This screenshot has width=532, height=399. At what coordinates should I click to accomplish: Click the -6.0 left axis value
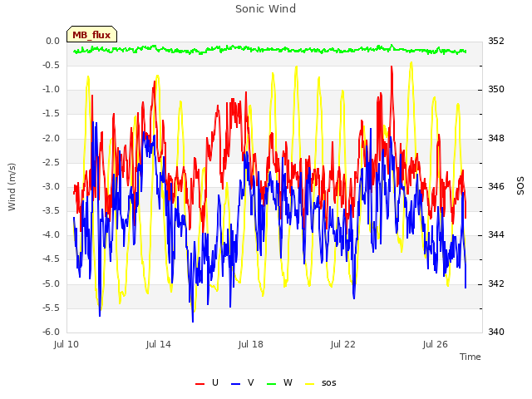coord(51,332)
